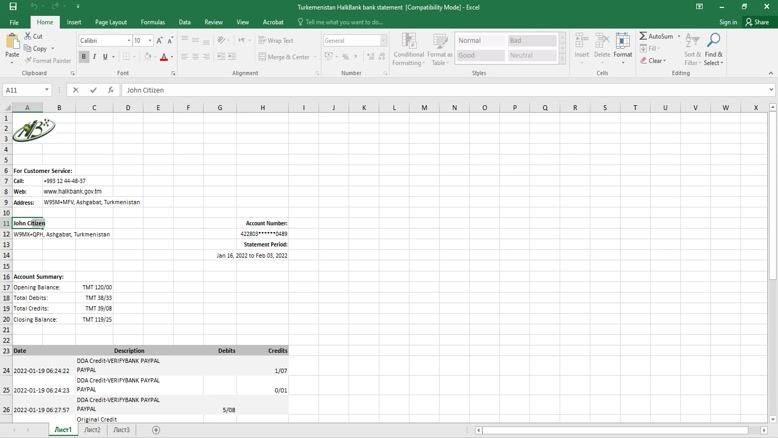This screenshot has width=778, height=438.
Task: Click the Paste icon in Clipboard group
Action: coord(12,44)
